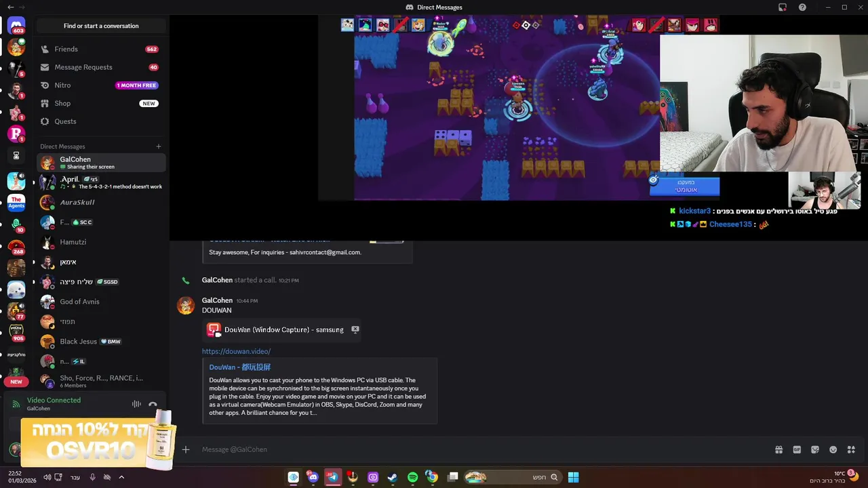Open Spotify from taskbar
This screenshot has width=868, height=488.
coord(412,477)
